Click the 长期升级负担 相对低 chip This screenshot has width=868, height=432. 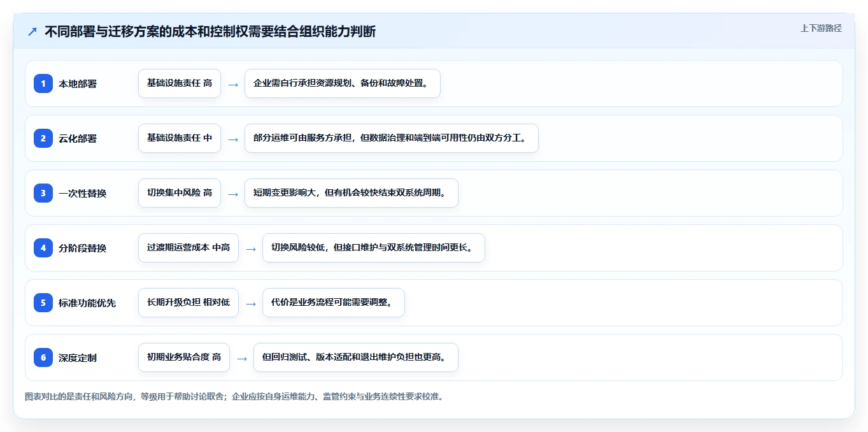coord(189,303)
